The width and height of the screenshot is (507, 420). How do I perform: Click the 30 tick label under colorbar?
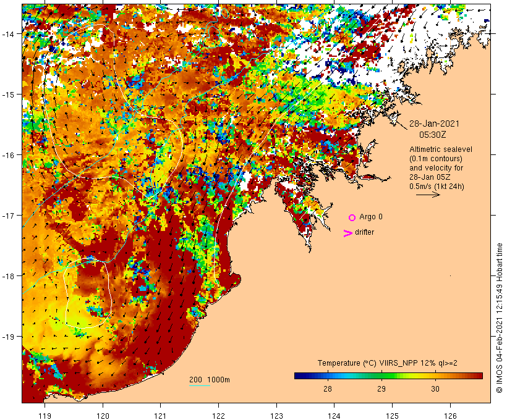435,388
